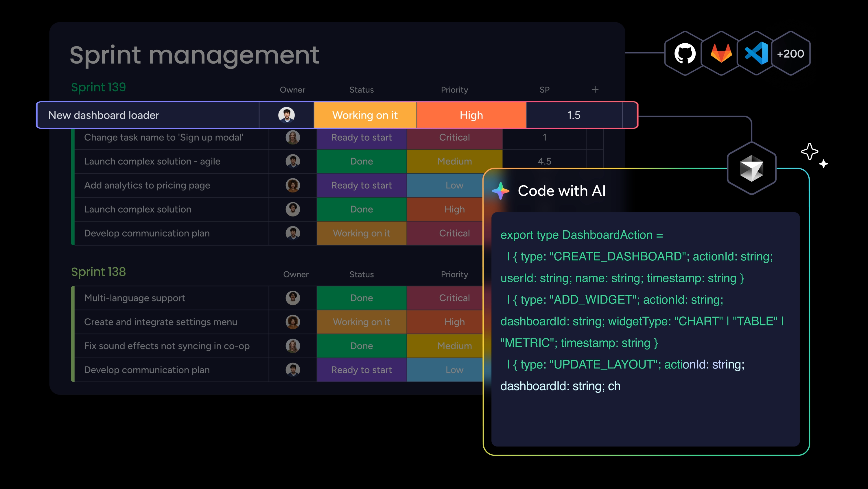Open the High priority cell in highlighted row
This screenshot has width=868, height=489.
471,115
